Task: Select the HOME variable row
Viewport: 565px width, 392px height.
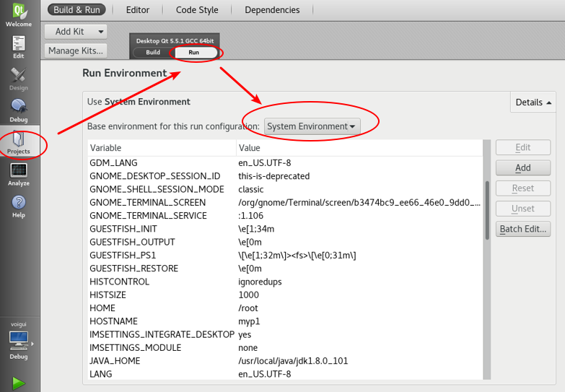Action: click(x=285, y=308)
